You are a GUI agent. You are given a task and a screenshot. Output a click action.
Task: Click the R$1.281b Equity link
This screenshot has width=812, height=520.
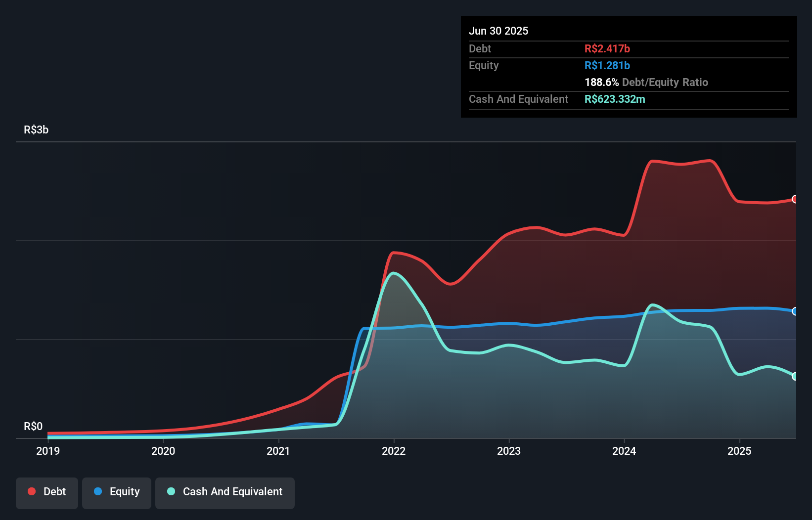pyautogui.click(x=607, y=65)
